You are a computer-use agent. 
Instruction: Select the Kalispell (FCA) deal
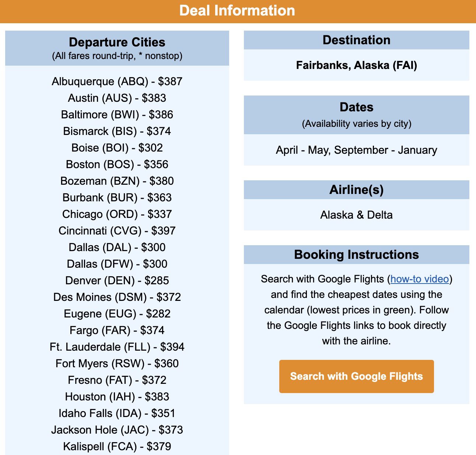(117, 447)
